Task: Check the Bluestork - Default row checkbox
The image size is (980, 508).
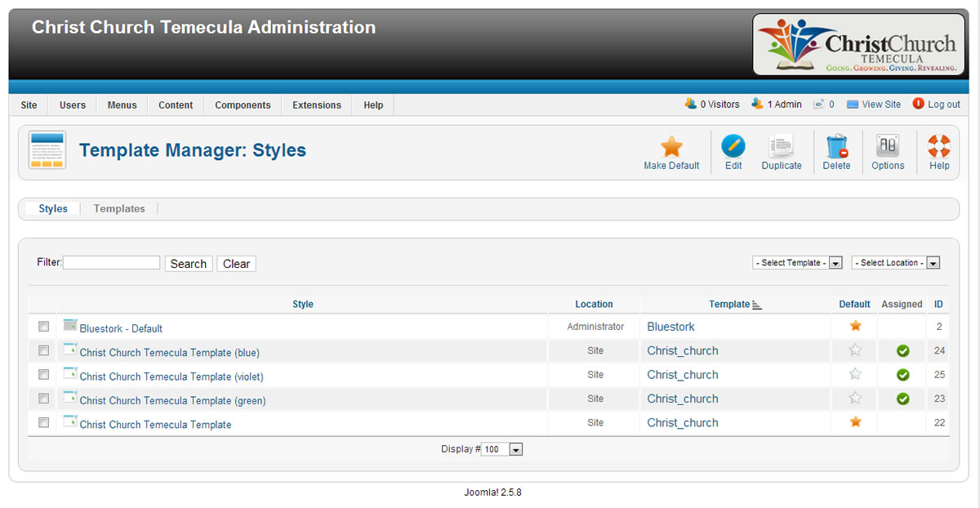Action: 43,327
